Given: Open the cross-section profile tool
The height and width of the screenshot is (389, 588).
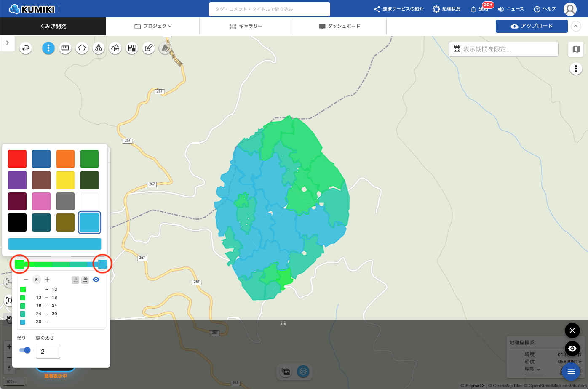Looking at the screenshot, I should pyautogui.click(x=115, y=48).
